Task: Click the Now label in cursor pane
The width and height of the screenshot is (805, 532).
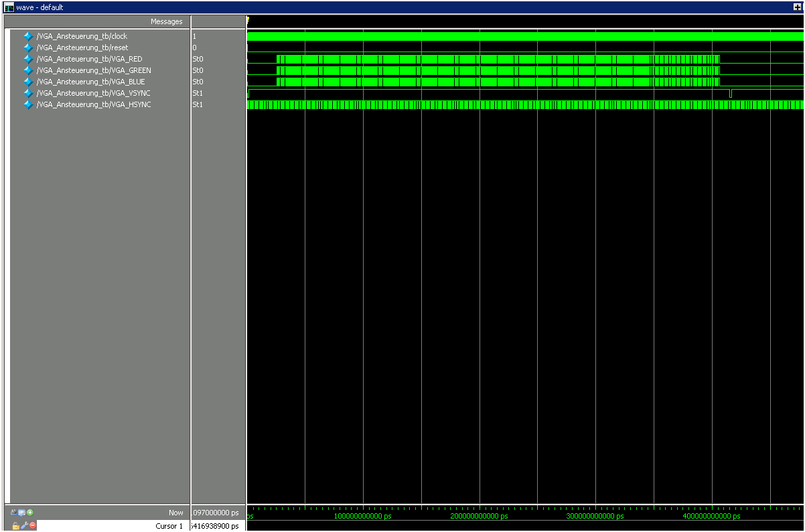Action: (175, 513)
